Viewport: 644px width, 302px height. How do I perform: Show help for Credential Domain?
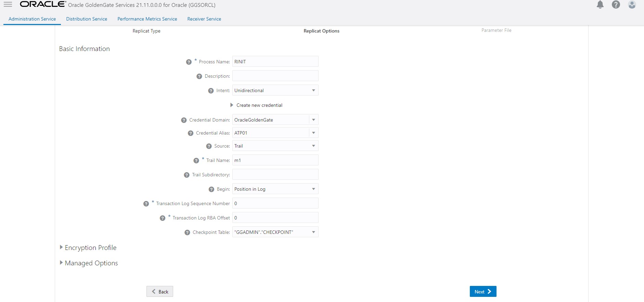tap(184, 120)
